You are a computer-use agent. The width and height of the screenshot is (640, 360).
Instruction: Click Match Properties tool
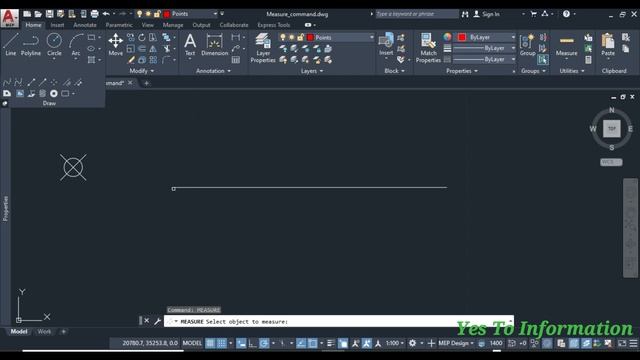[428, 48]
